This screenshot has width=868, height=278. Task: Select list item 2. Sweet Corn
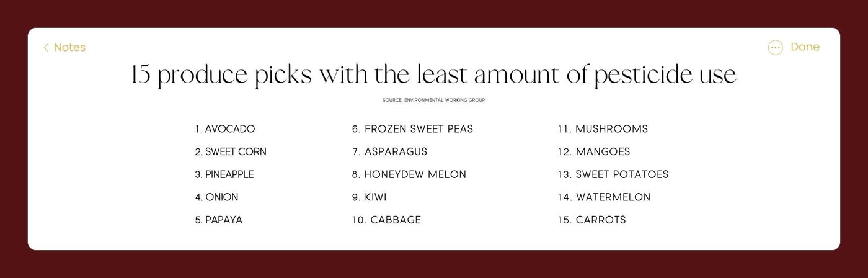coord(231,151)
